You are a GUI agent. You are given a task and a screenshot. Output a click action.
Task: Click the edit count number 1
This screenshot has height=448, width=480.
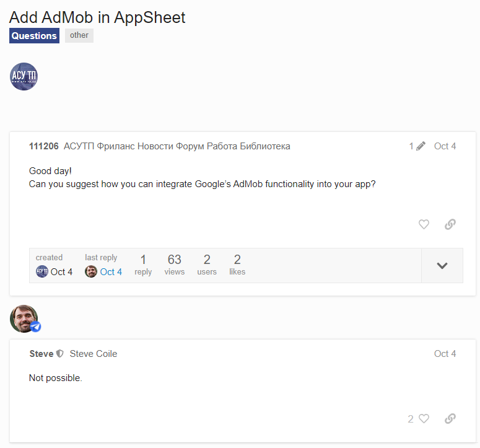(411, 146)
